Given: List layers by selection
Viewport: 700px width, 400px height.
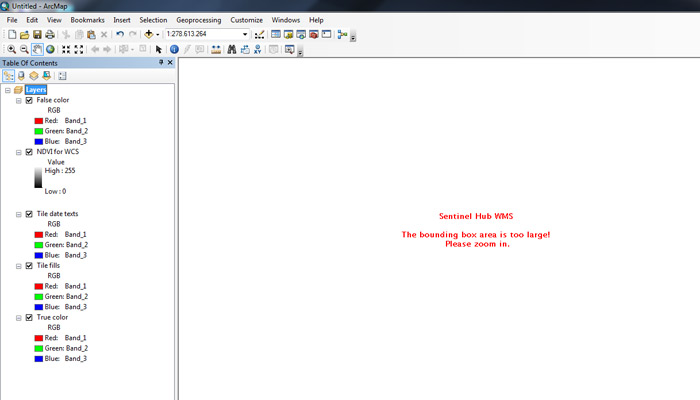Looking at the screenshot, I should click(46, 75).
